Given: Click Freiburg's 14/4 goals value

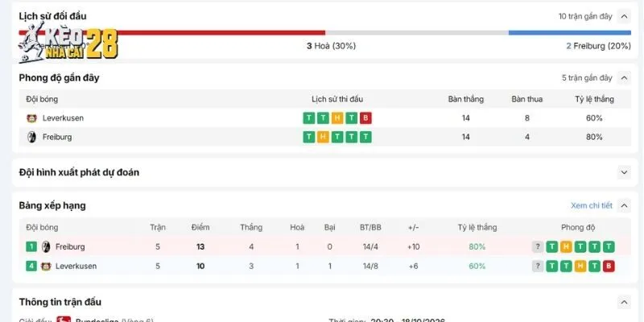Looking at the screenshot, I should point(370,247).
